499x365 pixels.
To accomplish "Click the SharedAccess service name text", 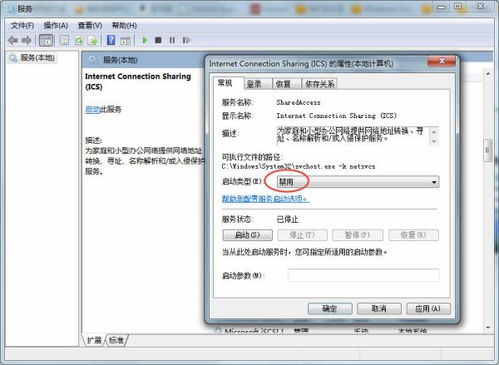I will [298, 103].
